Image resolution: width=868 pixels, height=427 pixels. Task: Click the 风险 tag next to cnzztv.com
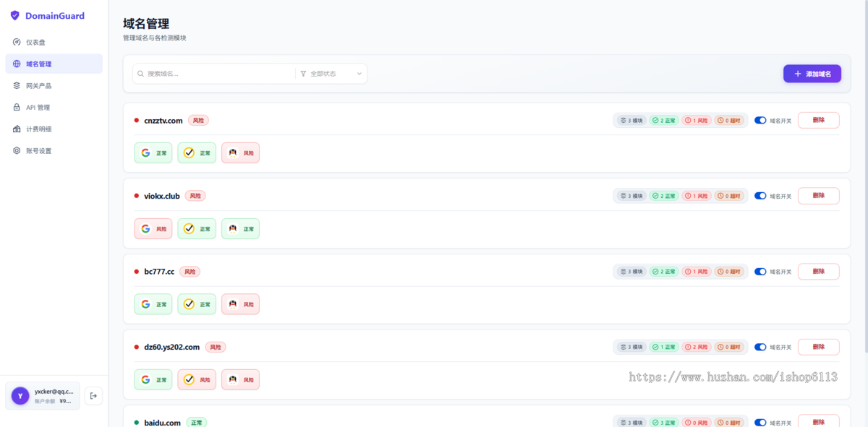[x=198, y=121]
